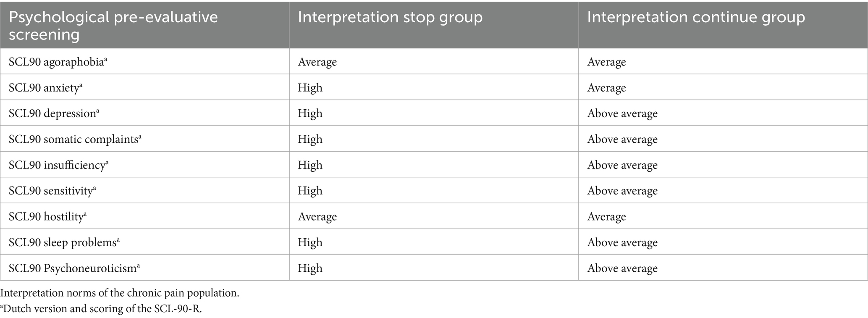Click the 'SCL90 depression' row label

click(x=54, y=113)
